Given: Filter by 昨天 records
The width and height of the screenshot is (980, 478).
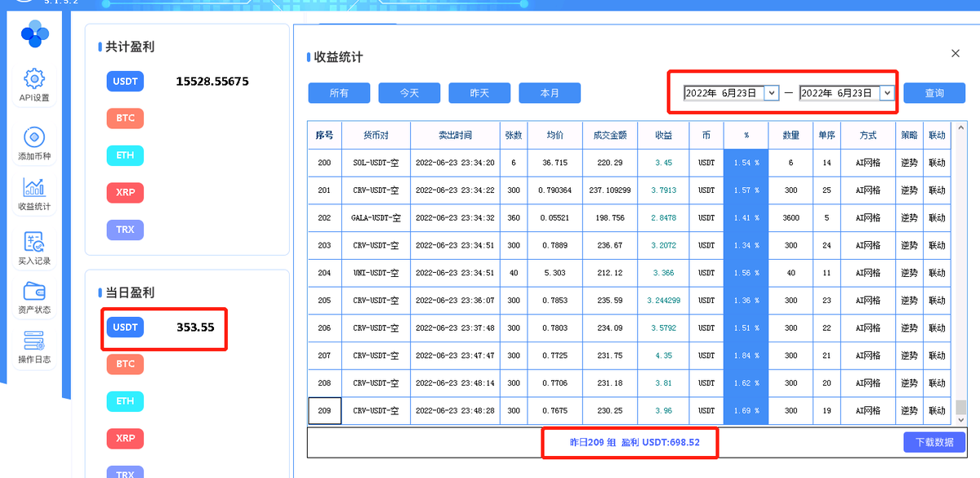Looking at the screenshot, I should (479, 93).
